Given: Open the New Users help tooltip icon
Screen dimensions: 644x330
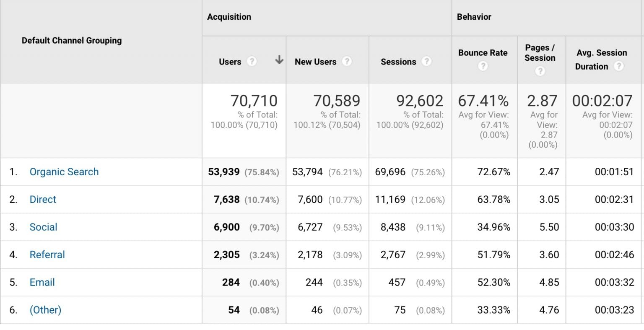Looking at the screenshot, I should tap(347, 61).
